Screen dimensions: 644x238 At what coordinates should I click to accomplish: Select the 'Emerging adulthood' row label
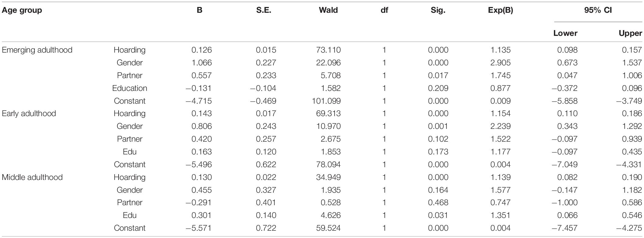point(37,50)
